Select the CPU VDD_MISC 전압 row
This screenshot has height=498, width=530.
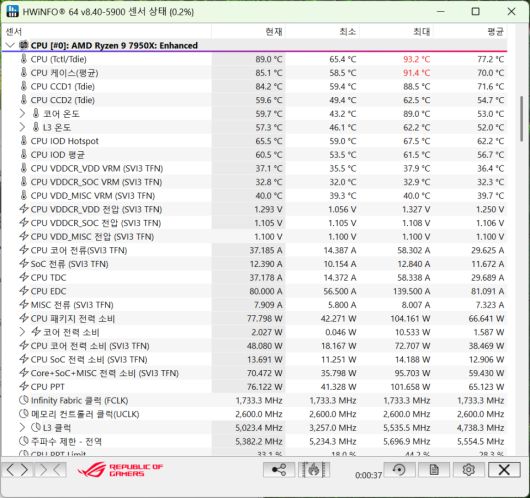click(255, 236)
